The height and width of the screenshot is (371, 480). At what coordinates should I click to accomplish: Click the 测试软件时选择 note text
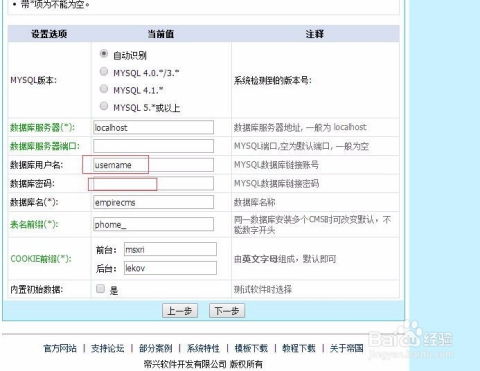[x=263, y=289]
